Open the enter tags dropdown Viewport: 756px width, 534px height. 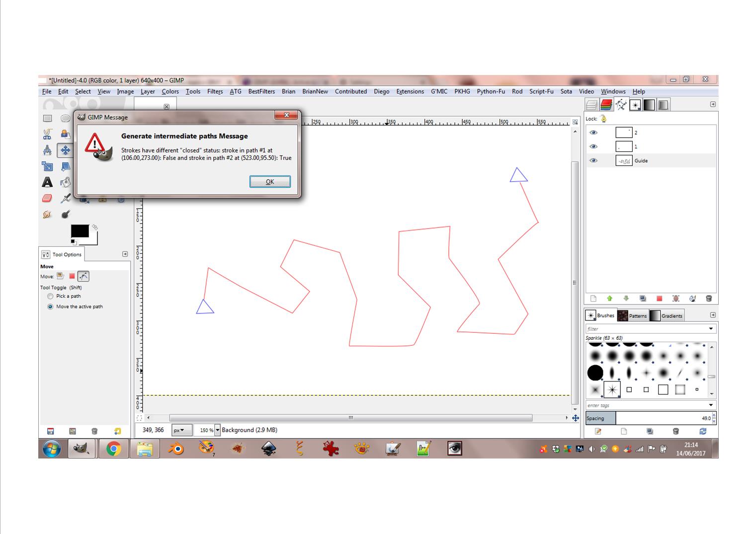coord(711,405)
